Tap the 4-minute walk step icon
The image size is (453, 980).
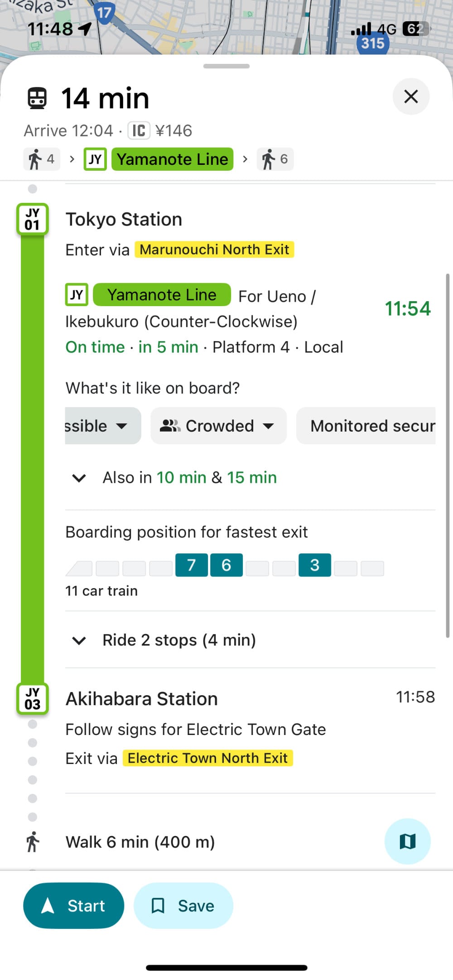tap(42, 159)
